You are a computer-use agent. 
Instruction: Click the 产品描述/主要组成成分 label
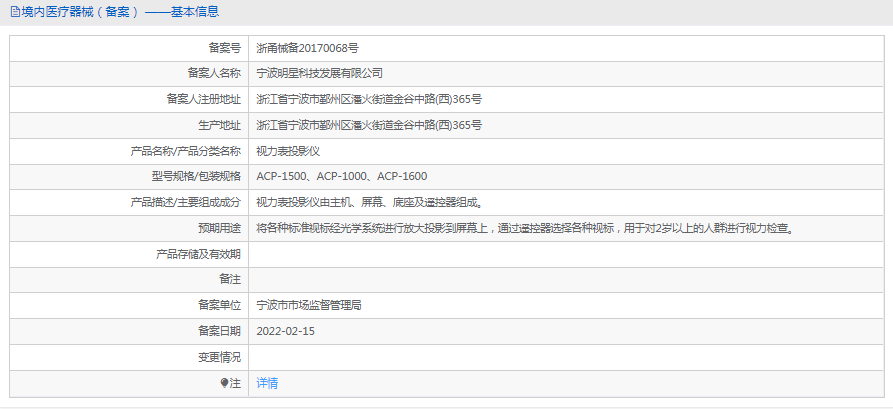pos(186,202)
